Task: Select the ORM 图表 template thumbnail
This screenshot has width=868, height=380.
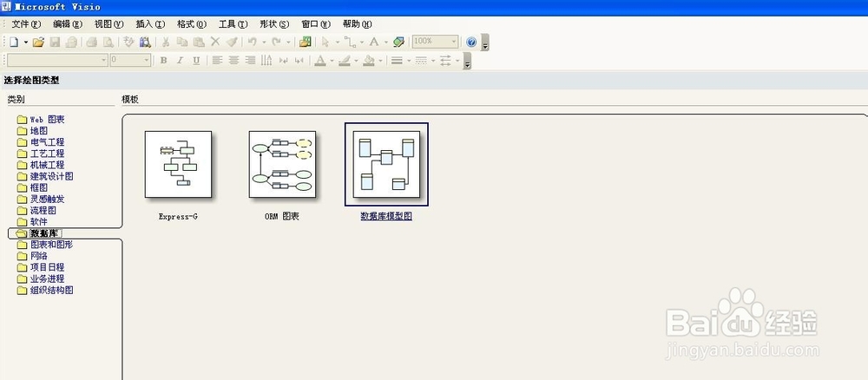Action: tap(282, 164)
